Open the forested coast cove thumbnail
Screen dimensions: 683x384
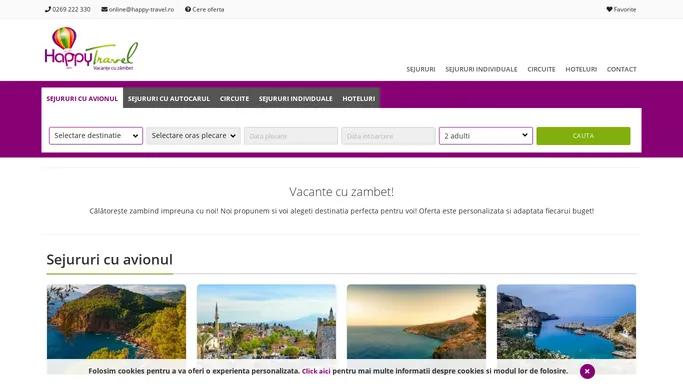tap(116, 322)
